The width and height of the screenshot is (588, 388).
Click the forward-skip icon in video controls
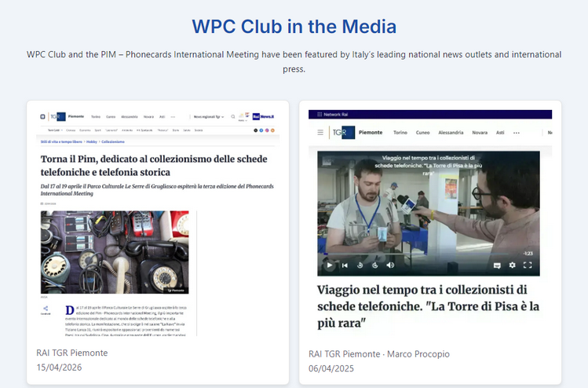pyautogui.click(x=375, y=265)
